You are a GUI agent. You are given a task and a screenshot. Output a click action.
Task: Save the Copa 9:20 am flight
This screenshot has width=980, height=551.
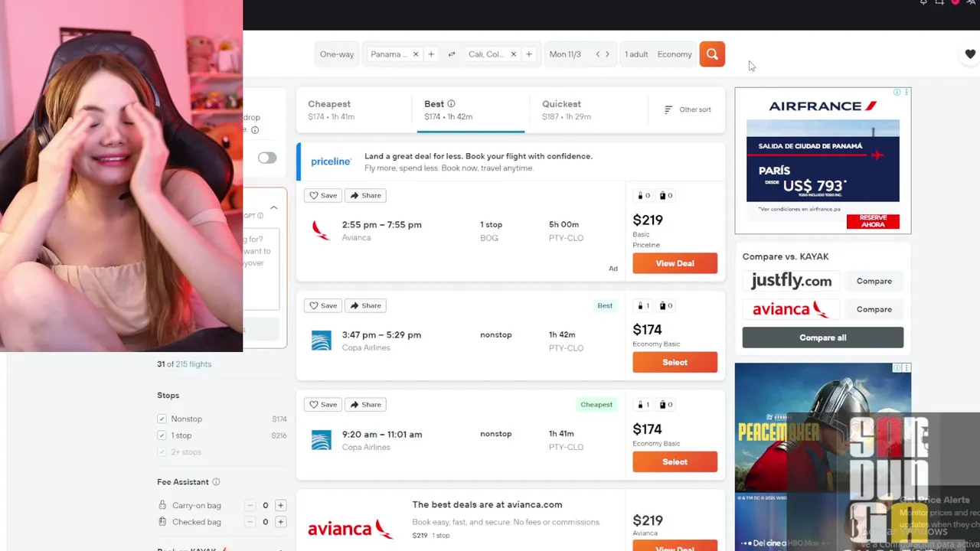tap(323, 404)
